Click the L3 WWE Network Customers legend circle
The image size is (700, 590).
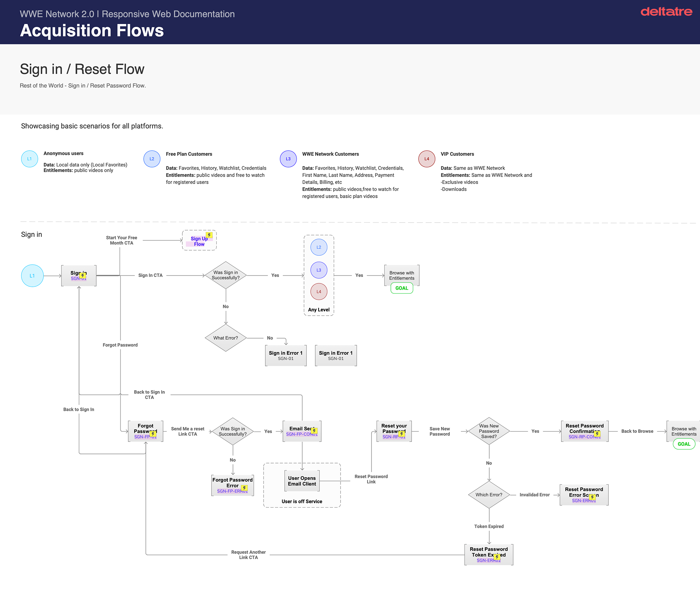pos(288,159)
